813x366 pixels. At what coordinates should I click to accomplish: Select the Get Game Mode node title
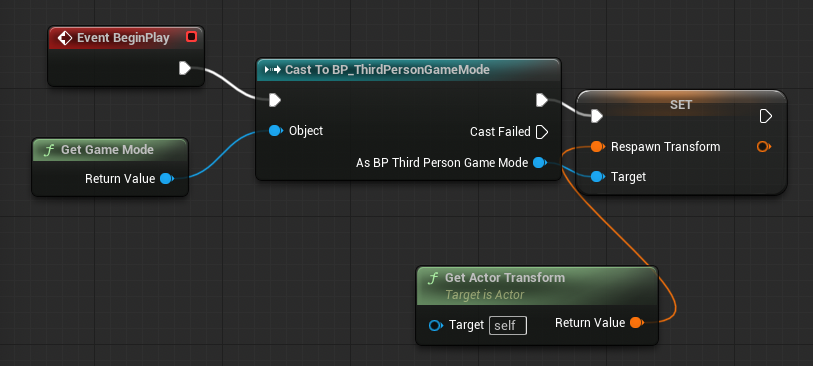[107, 150]
